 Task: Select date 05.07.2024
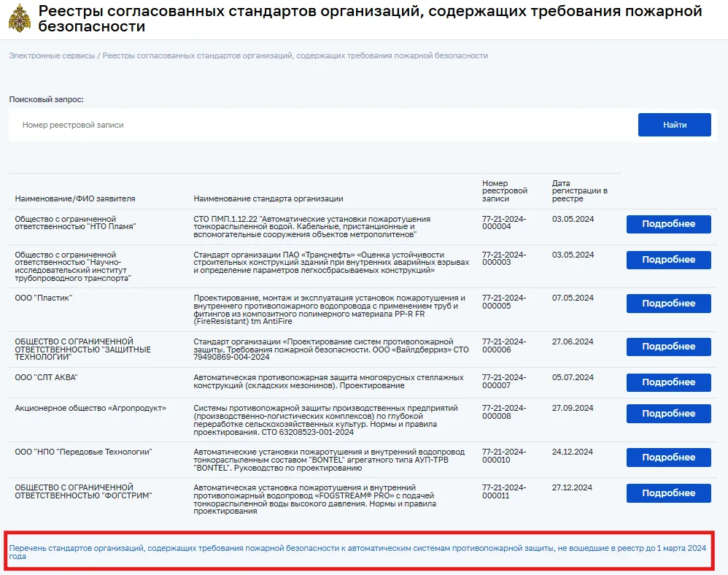click(x=573, y=377)
